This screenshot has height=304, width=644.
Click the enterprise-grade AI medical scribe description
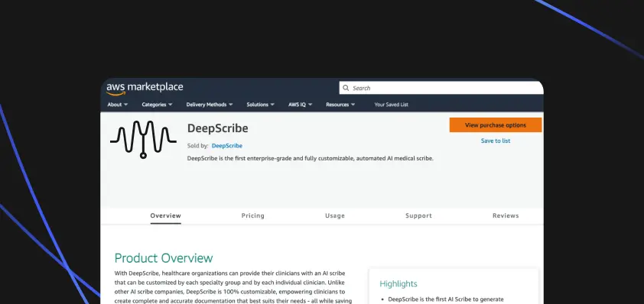point(310,158)
